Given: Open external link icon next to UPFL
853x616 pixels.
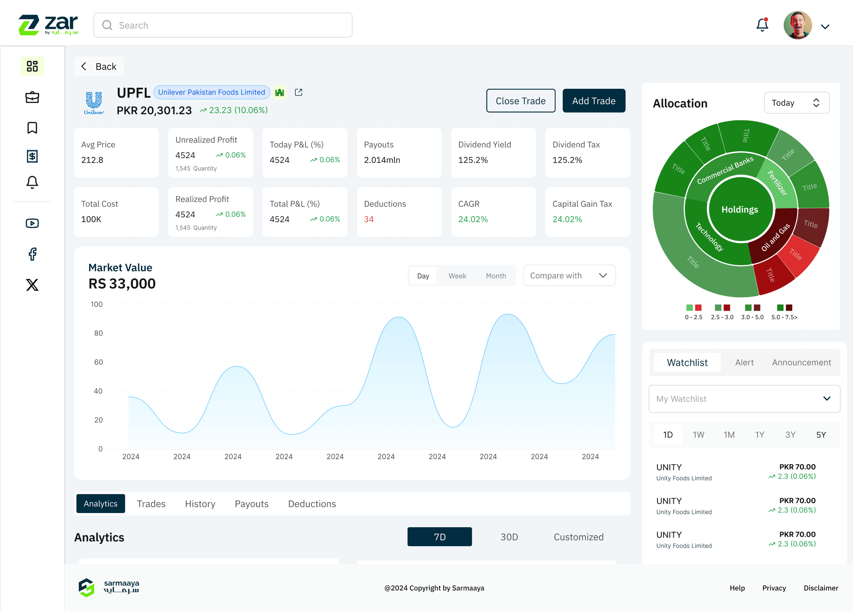Looking at the screenshot, I should click(298, 92).
